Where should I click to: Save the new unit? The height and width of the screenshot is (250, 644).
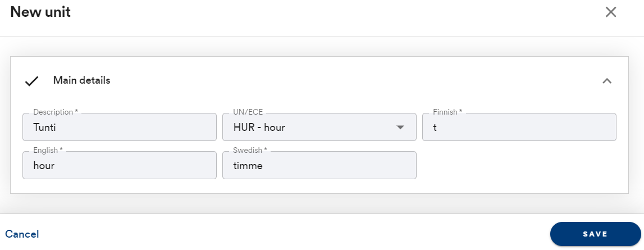point(595,234)
